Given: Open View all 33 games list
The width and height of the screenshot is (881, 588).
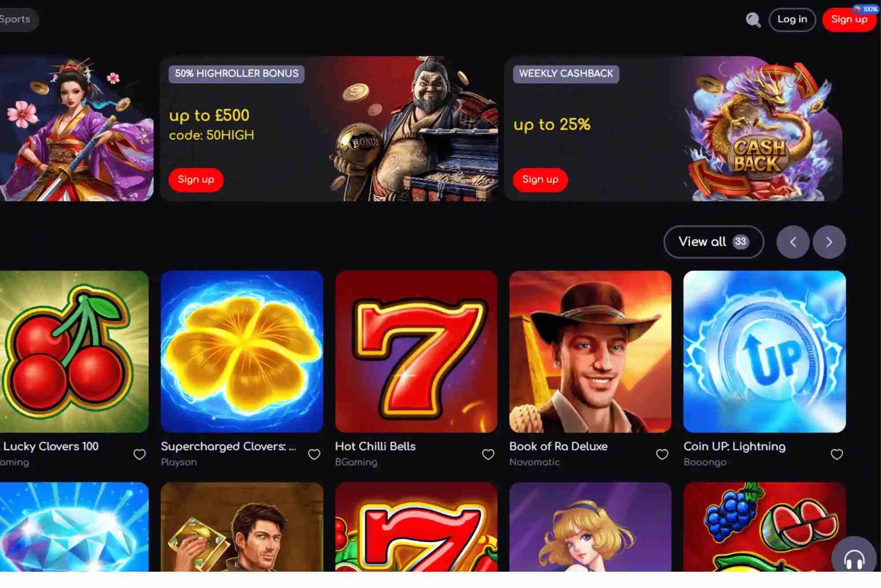Looking at the screenshot, I should click(714, 242).
